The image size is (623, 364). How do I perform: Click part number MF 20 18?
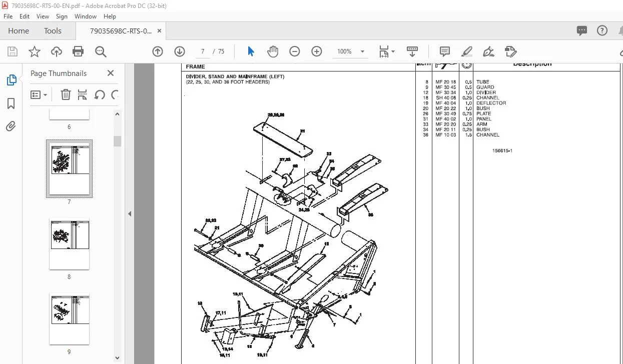pos(446,82)
